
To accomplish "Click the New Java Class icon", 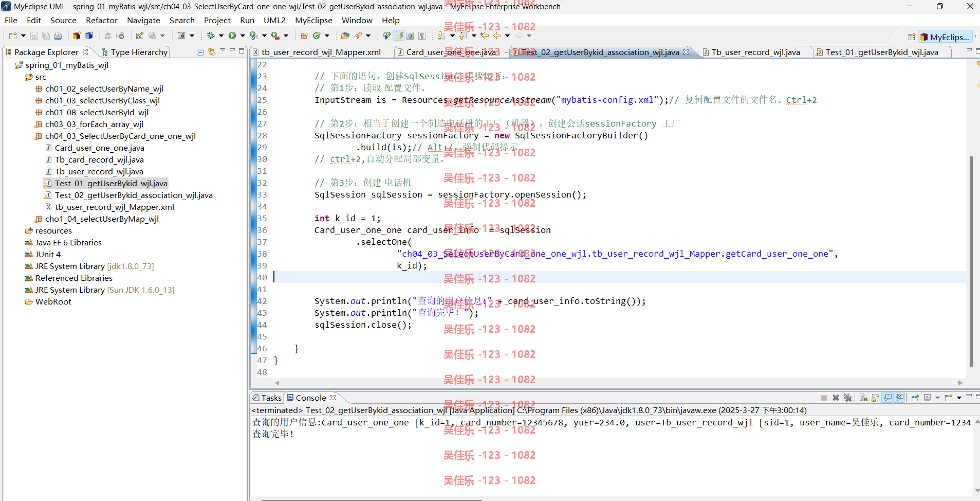I will point(317,35).
